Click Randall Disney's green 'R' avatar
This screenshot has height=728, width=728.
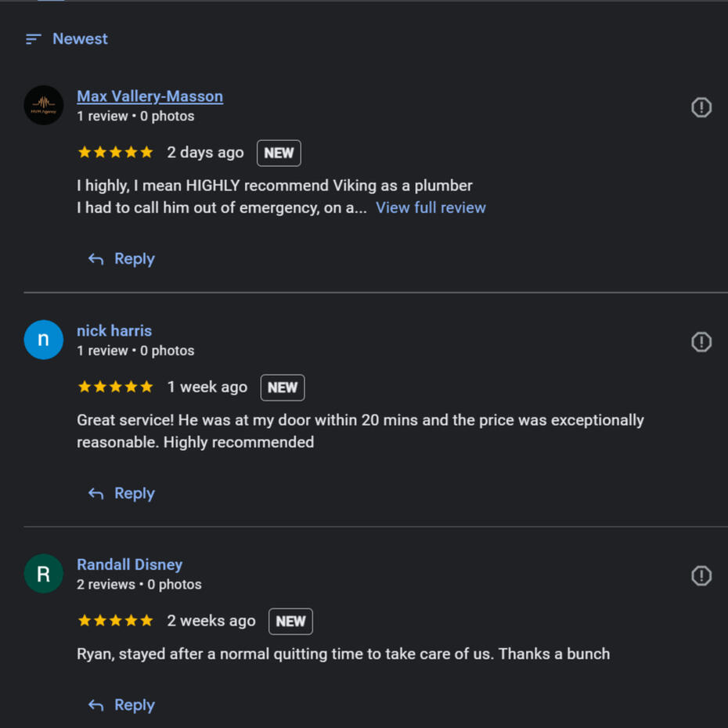pos(44,573)
